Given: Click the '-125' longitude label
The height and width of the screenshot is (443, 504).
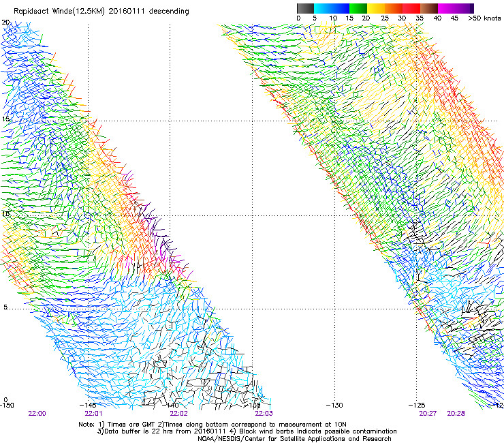Looking at the screenshot, I should click(x=417, y=405).
